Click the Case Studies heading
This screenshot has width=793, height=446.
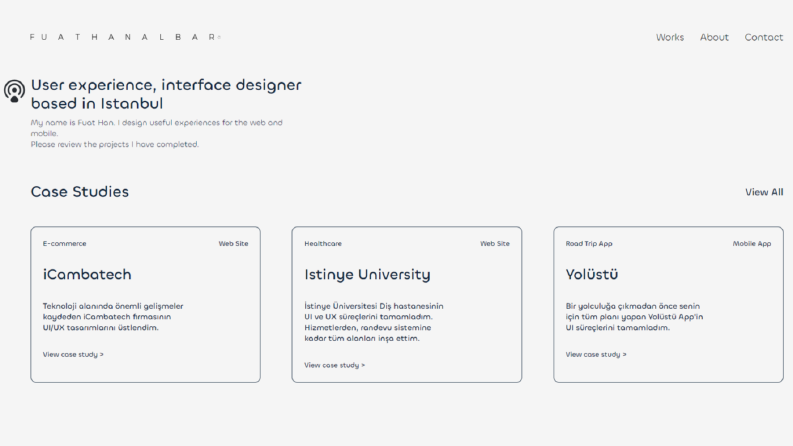tap(79, 192)
